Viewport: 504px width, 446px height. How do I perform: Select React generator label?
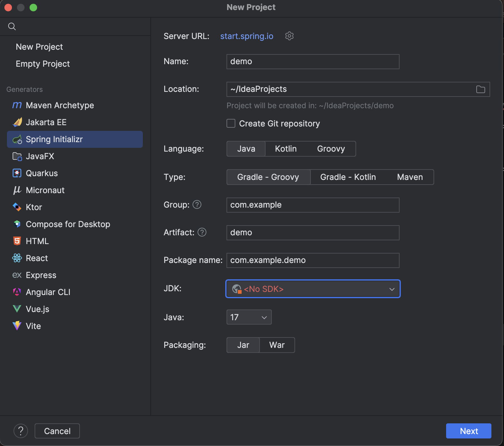pos(37,258)
